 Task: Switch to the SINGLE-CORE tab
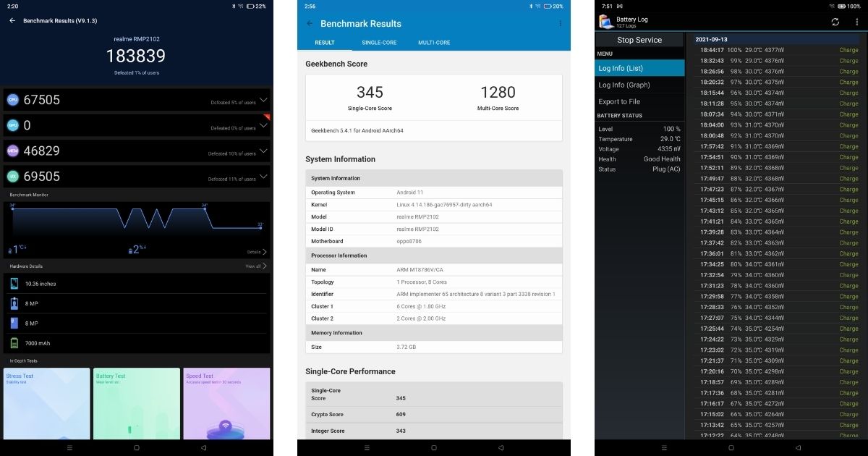379,43
